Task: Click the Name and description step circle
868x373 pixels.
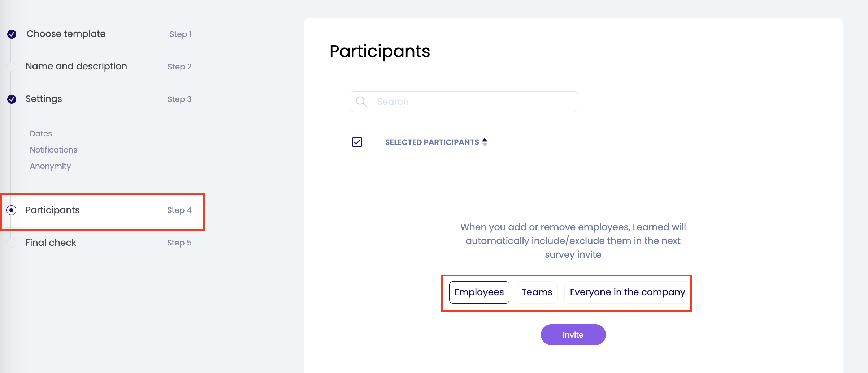Action: [x=12, y=67]
